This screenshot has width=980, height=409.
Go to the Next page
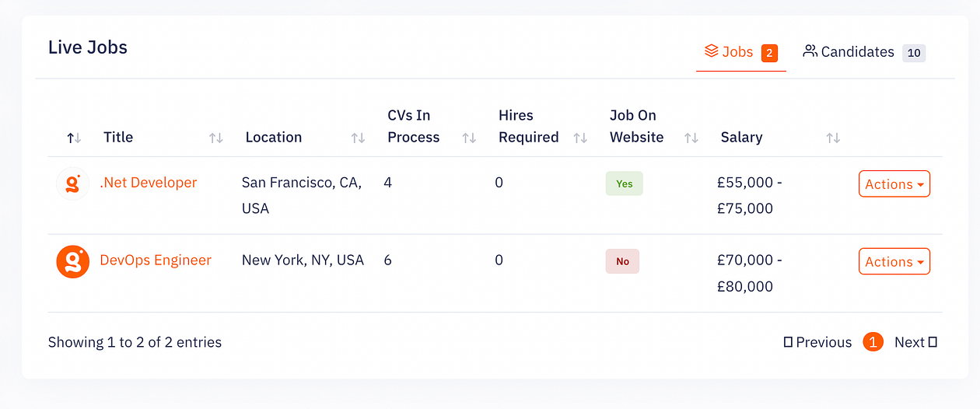point(915,342)
